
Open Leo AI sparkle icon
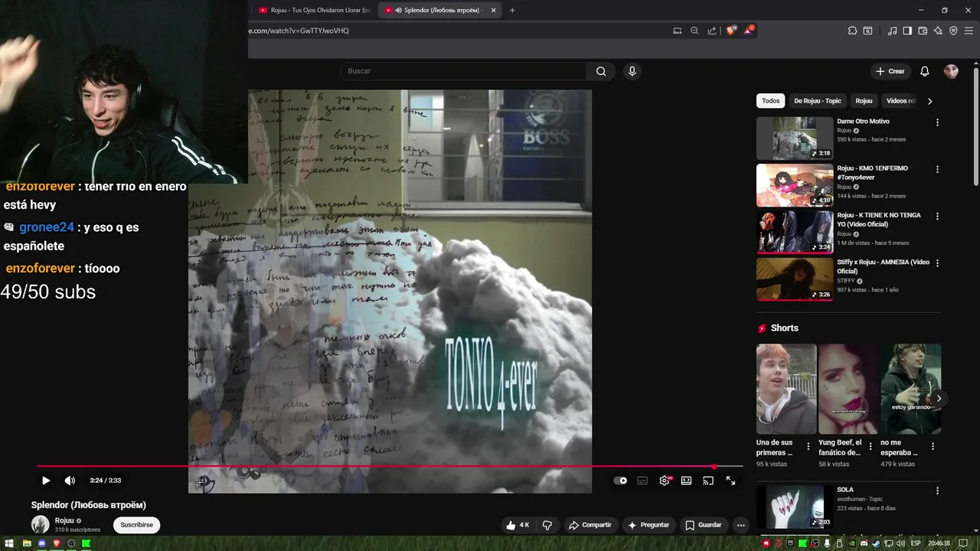938,31
